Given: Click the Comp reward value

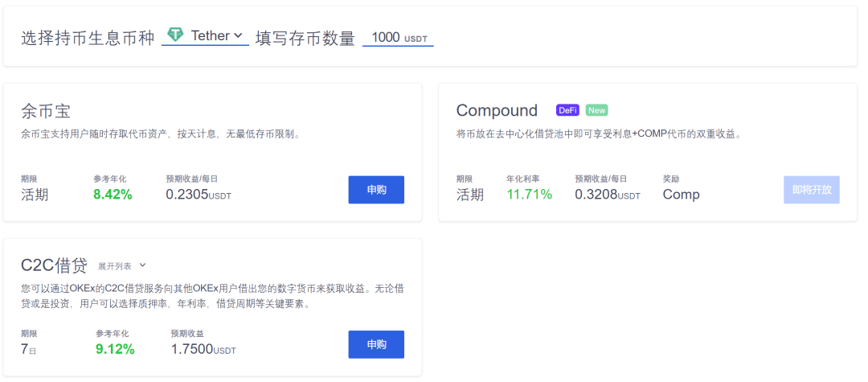Looking at the screenshot, I should (681, 195).
